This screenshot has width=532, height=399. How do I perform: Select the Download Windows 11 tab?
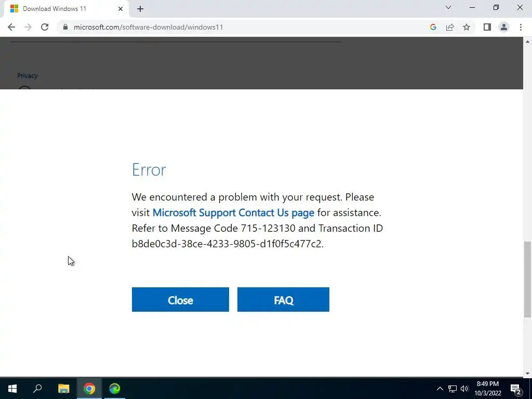pyautogui.click(x=66, y=9)
